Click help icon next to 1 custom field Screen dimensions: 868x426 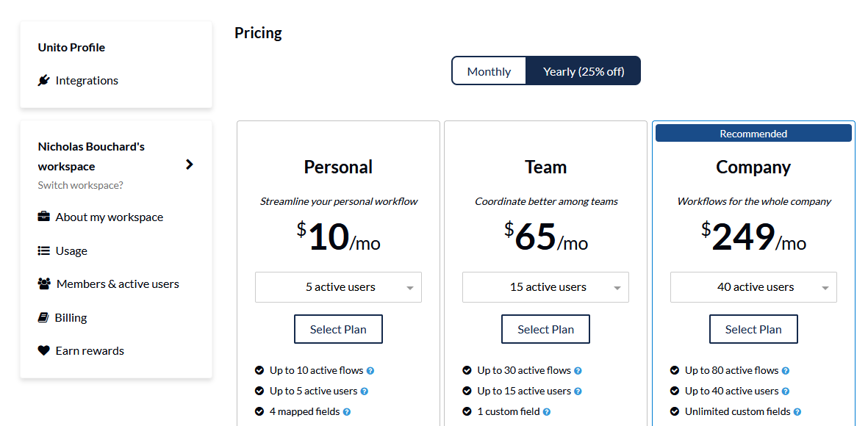coord(546,412)
